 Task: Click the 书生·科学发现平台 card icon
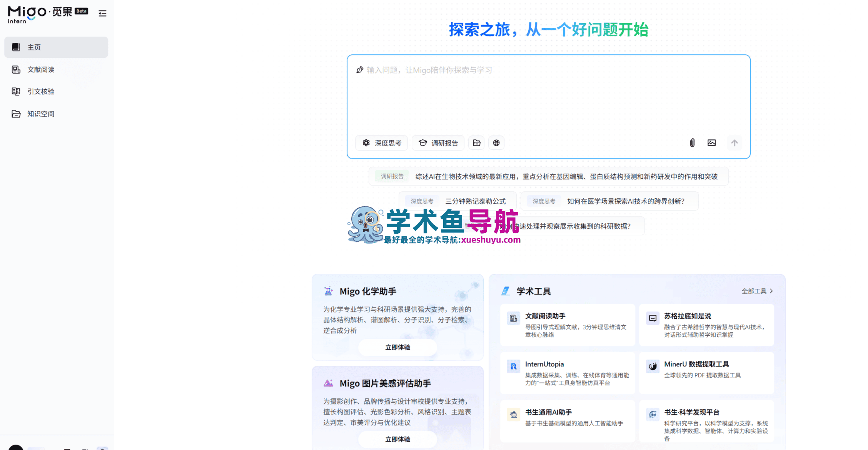tap(653, 415)
